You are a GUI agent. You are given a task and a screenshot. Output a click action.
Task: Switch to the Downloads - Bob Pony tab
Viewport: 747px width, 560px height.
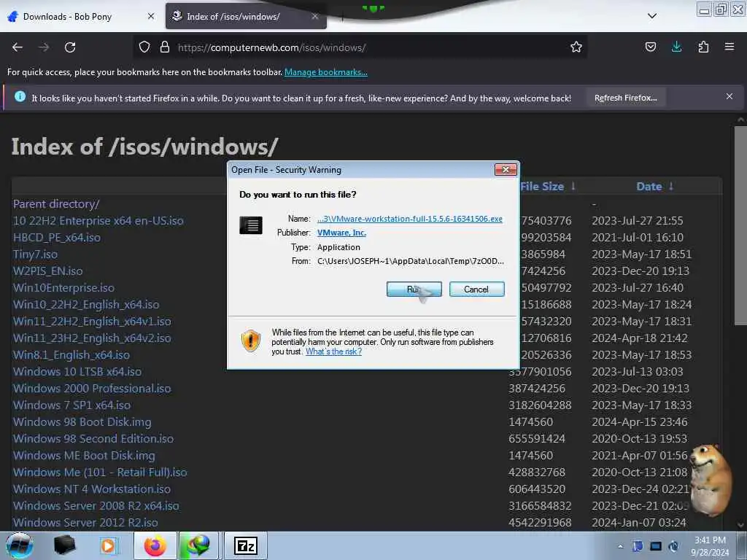[79, 17]
